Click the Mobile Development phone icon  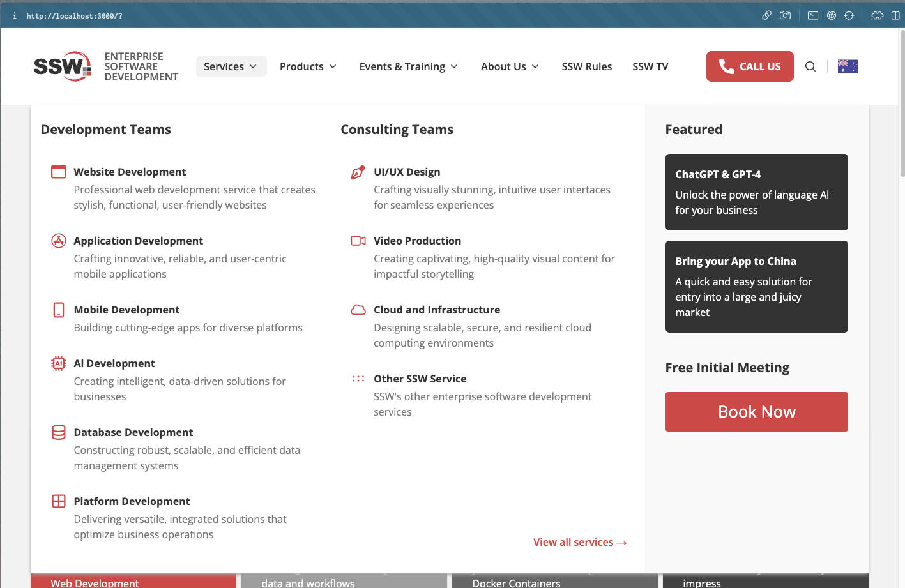click(58, 309)
